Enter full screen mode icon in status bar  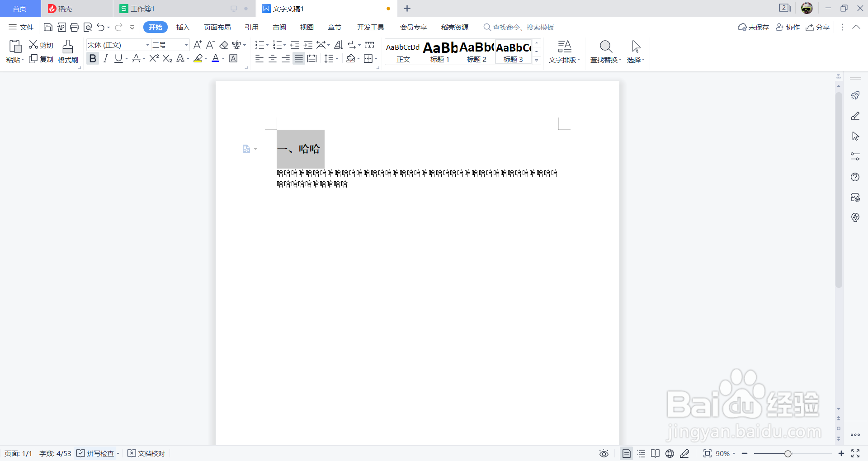point(855,453)
